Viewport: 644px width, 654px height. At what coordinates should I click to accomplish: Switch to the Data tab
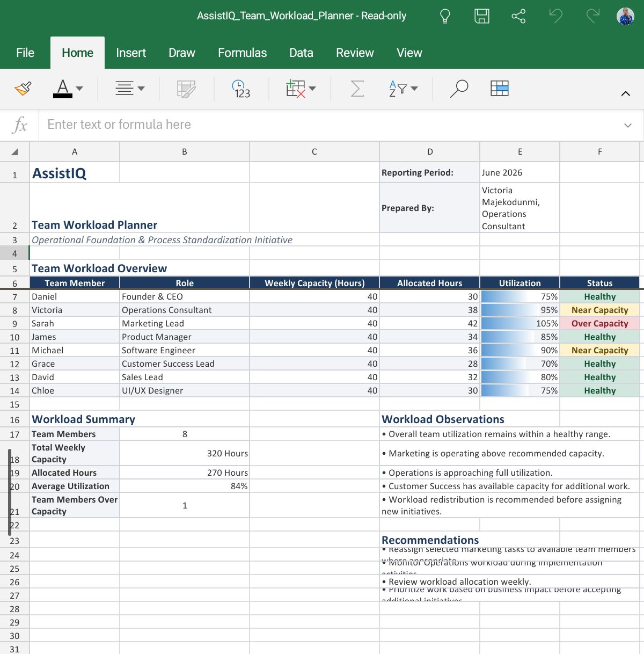(x=301, y=53)
